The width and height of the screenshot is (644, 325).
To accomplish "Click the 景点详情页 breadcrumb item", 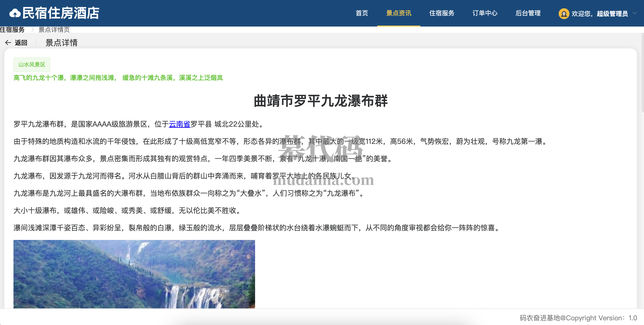I will (x=54, y=30).
